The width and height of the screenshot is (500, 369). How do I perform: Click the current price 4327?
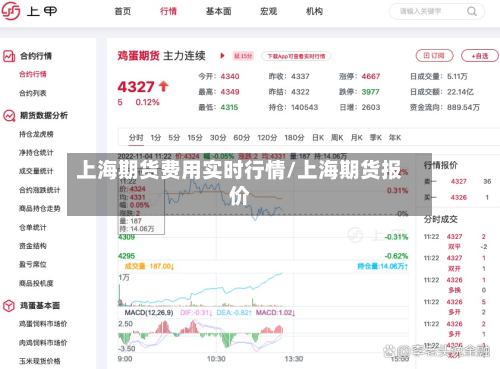pyautogui.click(x=136, y=87)
